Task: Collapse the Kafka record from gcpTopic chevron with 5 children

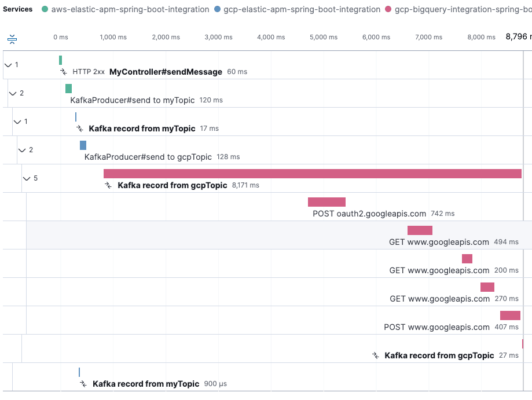Action: [27, 178]
